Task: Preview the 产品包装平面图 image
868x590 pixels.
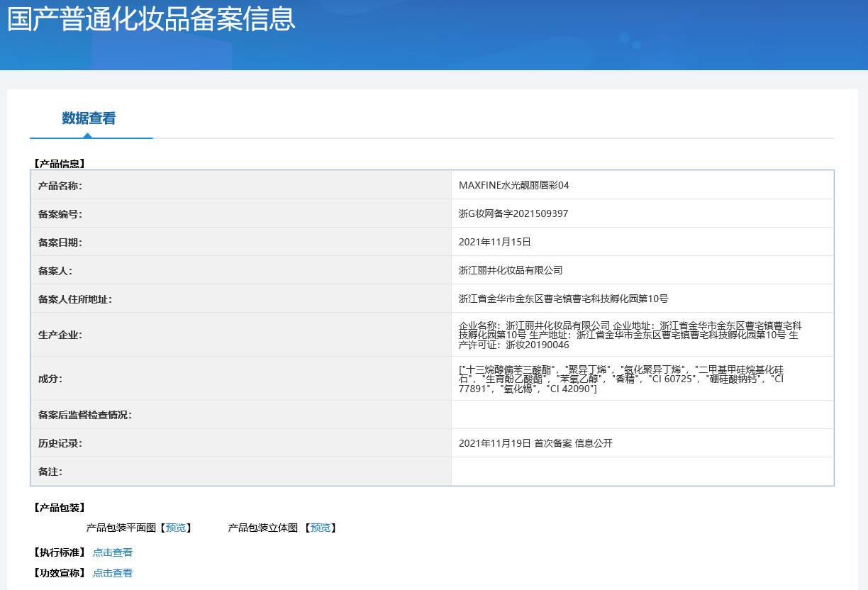Action: (x=176, y=528)
